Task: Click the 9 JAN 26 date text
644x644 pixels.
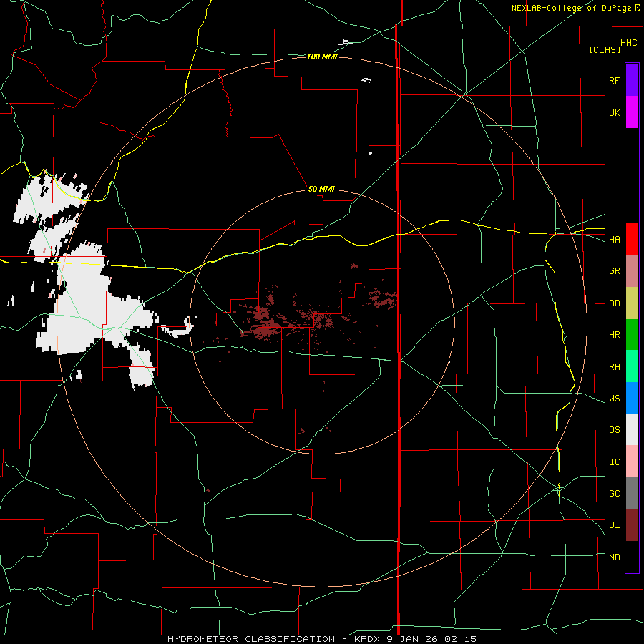Action: (414, 639)
